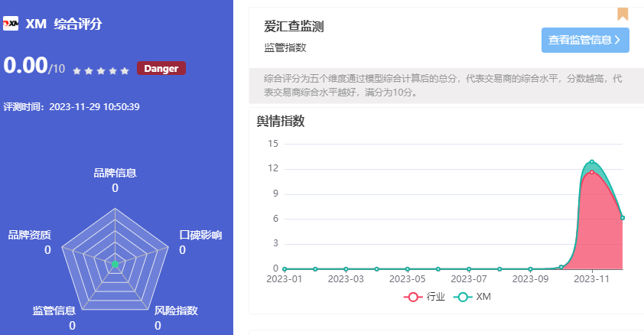Click the 2023-05 x-axis label
This screenshot has height=335, width=644.
click(x=408, y=279)
